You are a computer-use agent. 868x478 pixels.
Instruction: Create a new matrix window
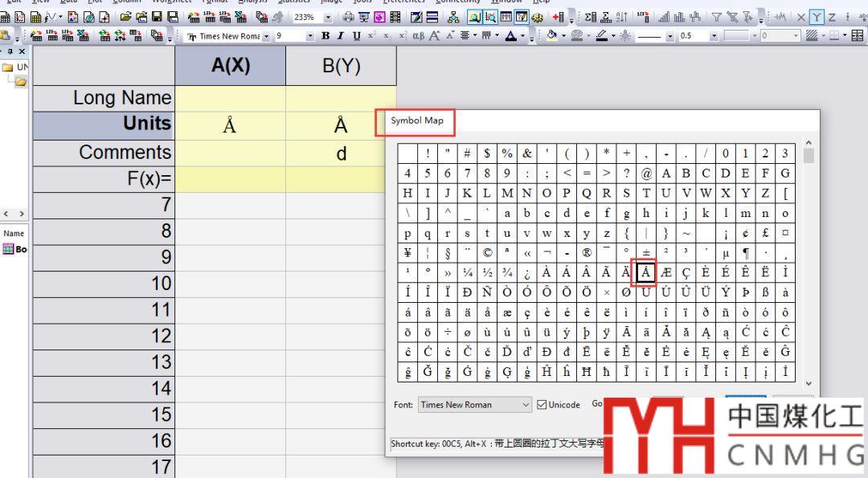35,17
